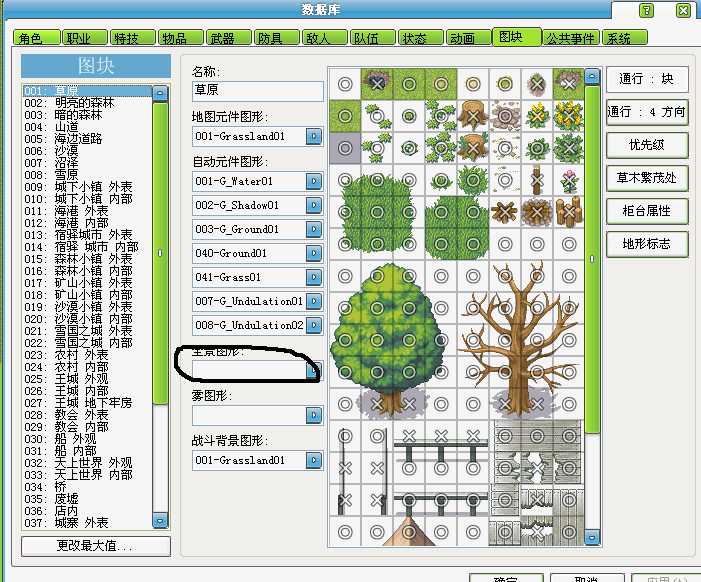Switch to the 角色 tab
The image size is (701, 582).
pos(37,38)
